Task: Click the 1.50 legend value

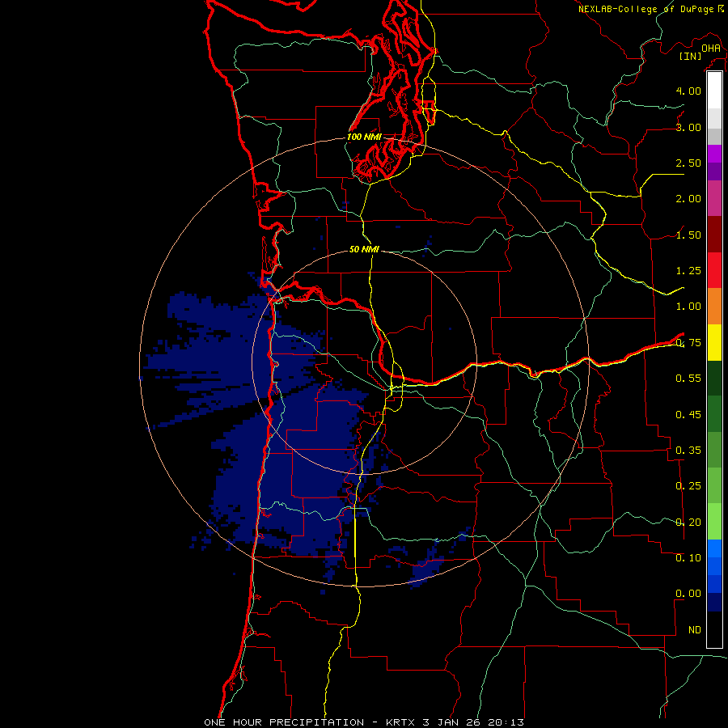Action: click(688, 235)
